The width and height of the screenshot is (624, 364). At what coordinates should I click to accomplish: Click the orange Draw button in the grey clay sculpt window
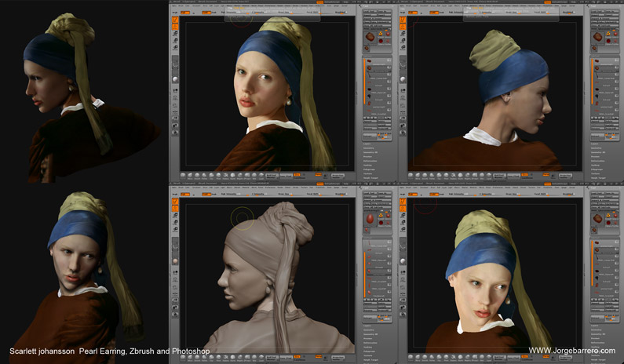175,208
